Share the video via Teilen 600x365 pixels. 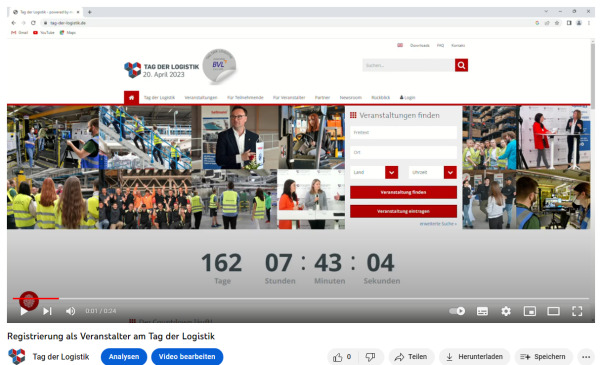[412, 357]
